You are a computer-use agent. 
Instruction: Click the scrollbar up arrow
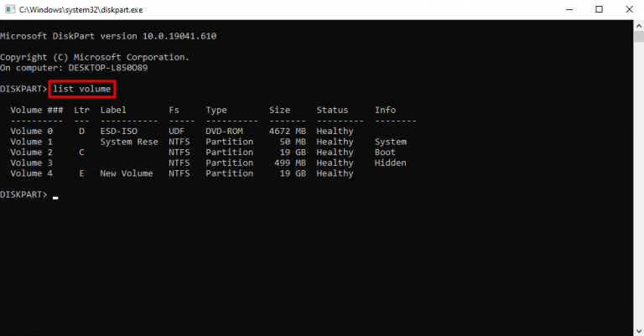click(x=639, y=25)
